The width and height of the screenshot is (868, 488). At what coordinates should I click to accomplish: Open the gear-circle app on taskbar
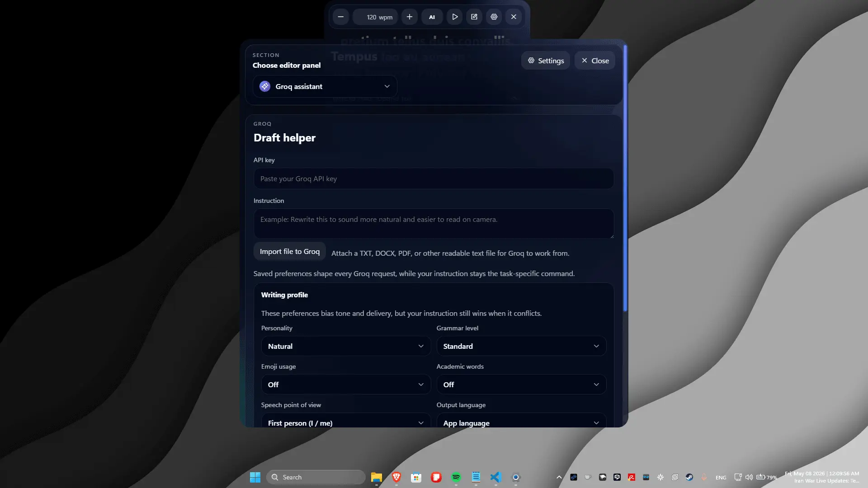(516, 477)
